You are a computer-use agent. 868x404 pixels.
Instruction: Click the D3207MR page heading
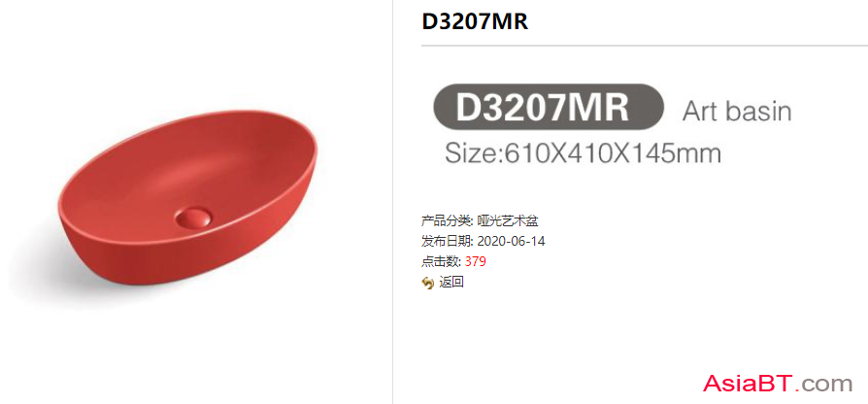point(475,21)
